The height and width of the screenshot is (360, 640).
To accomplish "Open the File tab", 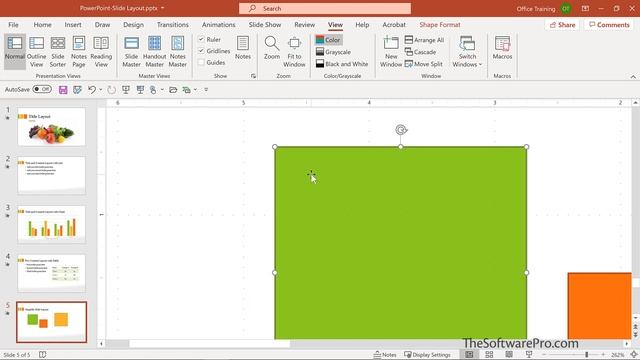I will click(x=13, y=25).
